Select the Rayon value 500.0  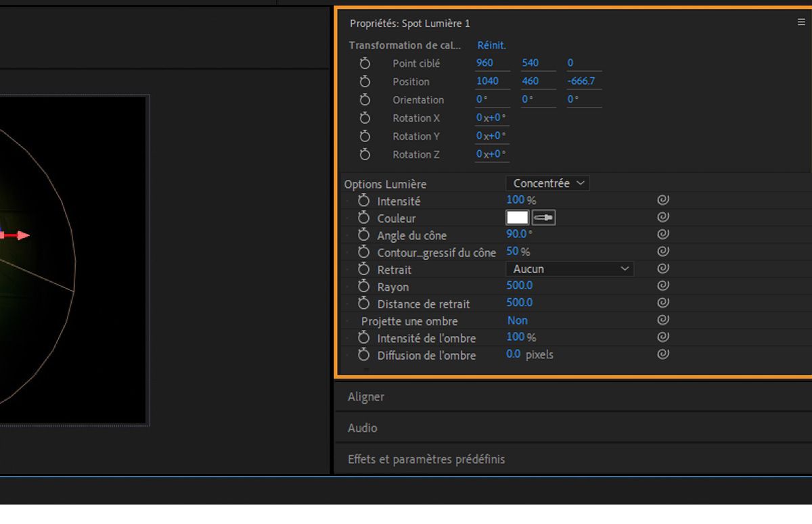tap(520, 285)
